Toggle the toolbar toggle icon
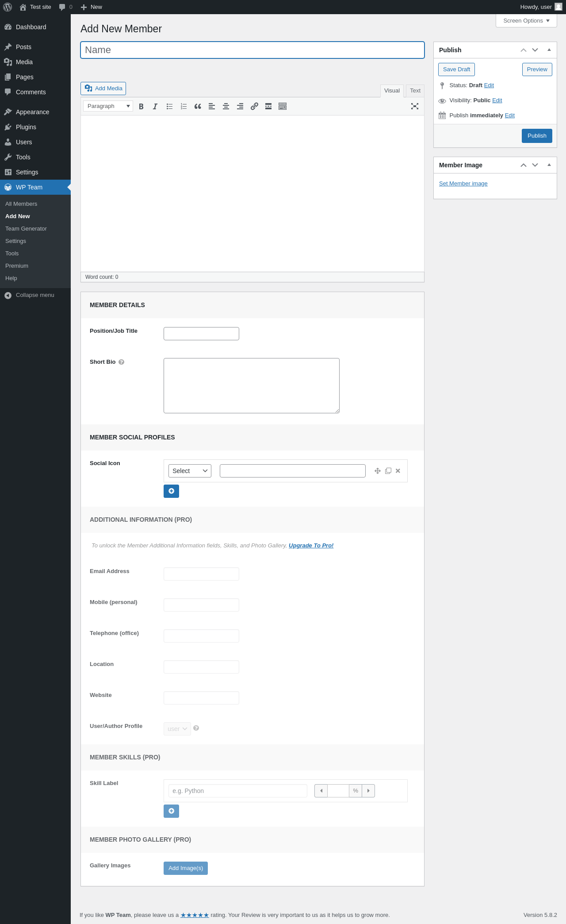The height and width of the screenshot is (924, 566). pyautogui.click(x=283, y=106)
